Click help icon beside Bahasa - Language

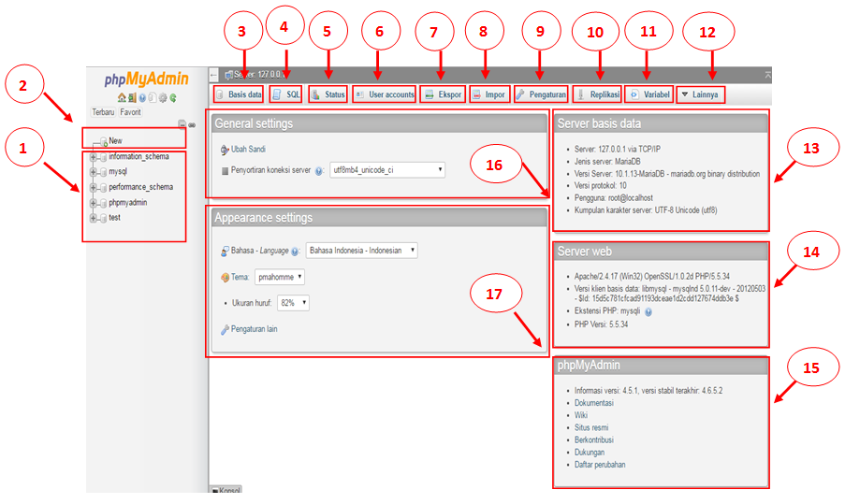tap(295, 252)
